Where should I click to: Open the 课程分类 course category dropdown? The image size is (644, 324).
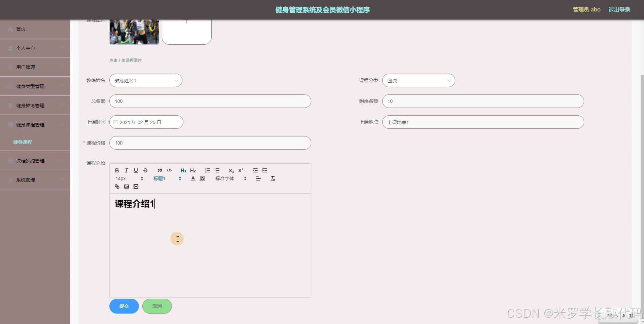[x=418, y=80]
